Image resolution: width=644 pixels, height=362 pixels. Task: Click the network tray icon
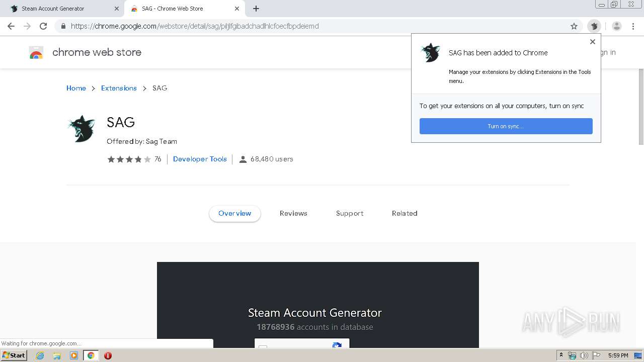click(572, 355)
